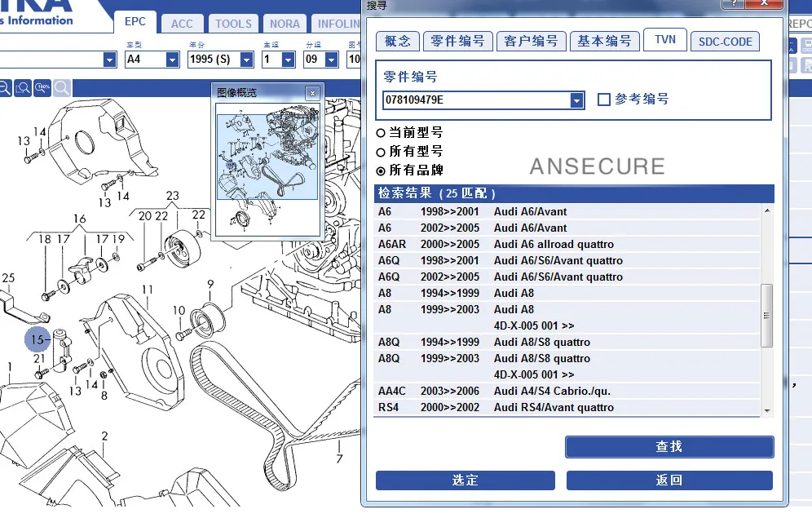Select result A6 2002>>2005 Audi A6/Avant
This screenshot has width=812, height=518.
pyautogui.click(x=567, y=228)
